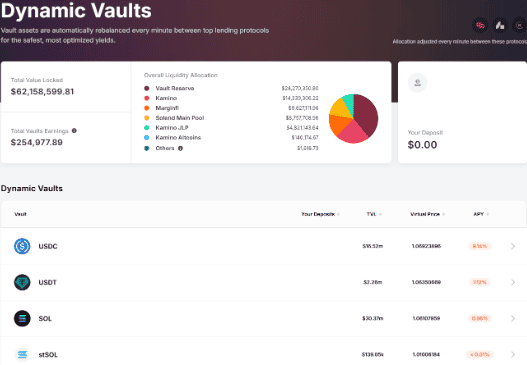This screenshot has height=365, width=527.
Task: Click dark maroon slice of pie chart
Action: tap(367, 114)
